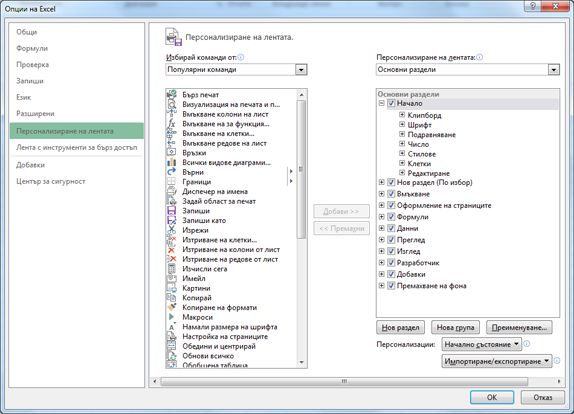
Task: Select the Картини pictures icon
Action: [171, 288]
